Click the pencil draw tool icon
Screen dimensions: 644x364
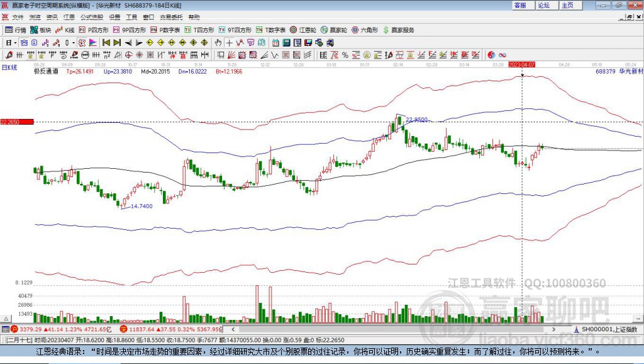(x=9, y=55)
